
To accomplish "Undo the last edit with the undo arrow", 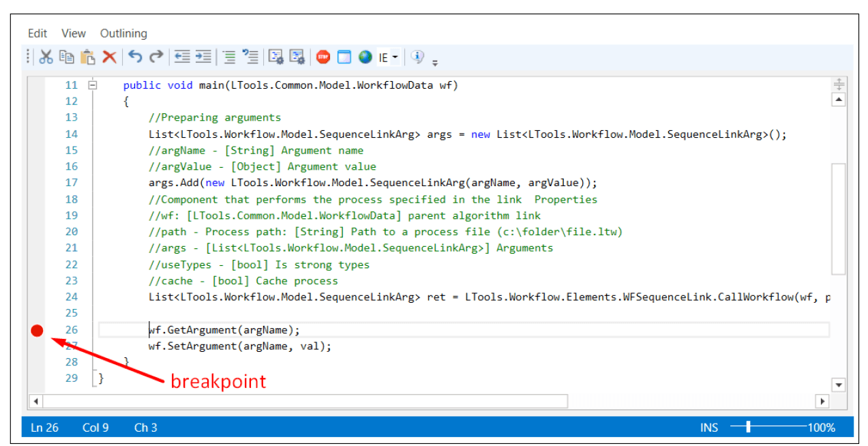I will pos(136,57).
